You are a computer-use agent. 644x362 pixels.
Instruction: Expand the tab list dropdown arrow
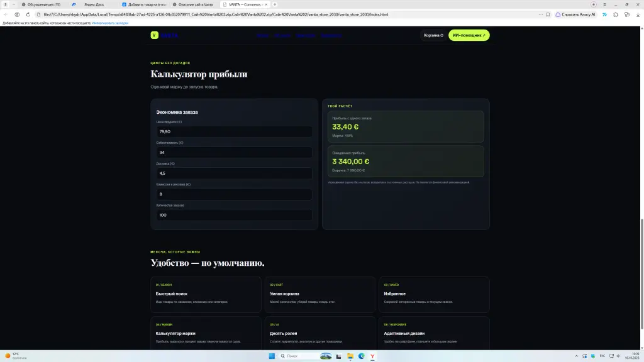14,4
